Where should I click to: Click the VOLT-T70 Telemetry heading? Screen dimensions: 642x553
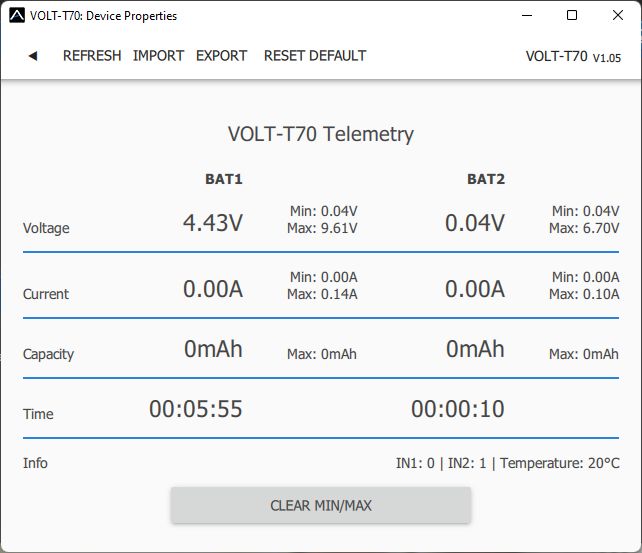pos(321,134)
